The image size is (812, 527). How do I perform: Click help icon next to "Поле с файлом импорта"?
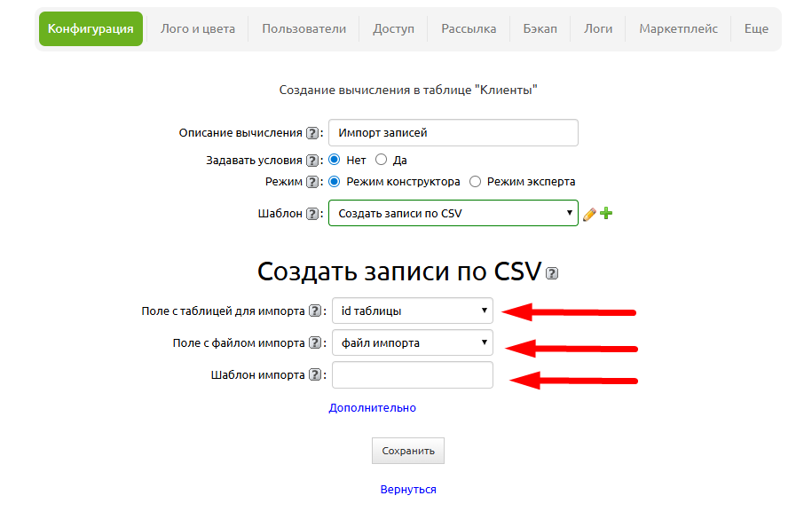coord(314,343)
